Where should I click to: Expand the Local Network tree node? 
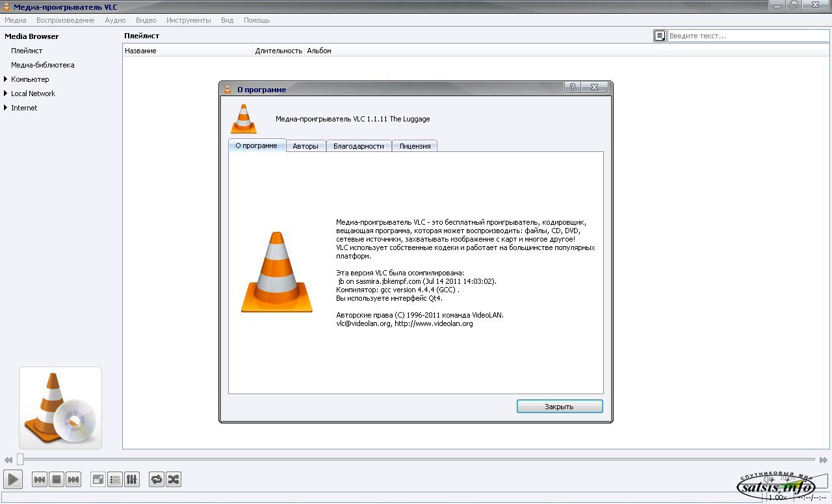6,94
